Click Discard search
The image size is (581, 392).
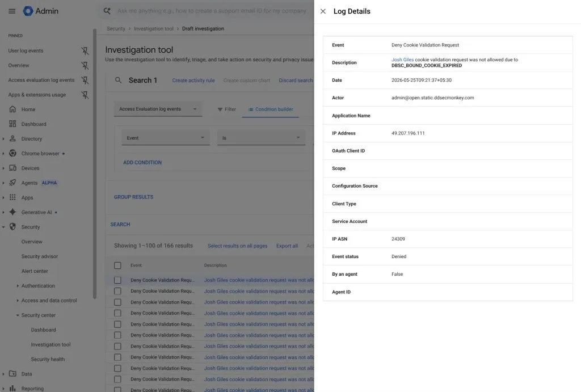pos(296,81)
